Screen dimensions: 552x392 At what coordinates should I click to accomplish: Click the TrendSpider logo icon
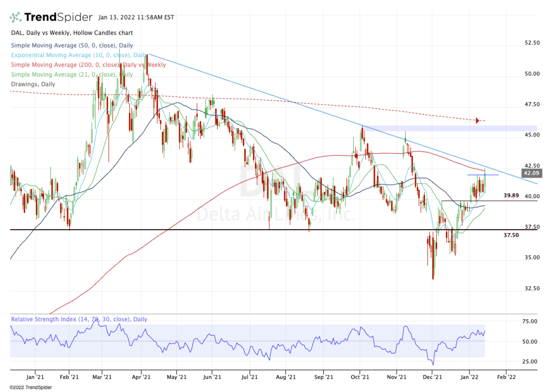tap(15, 17)
